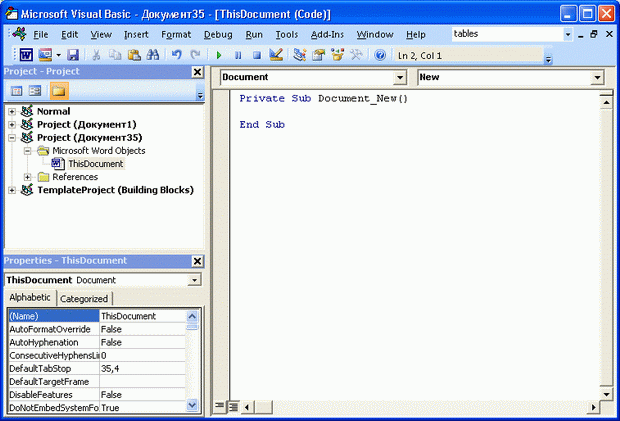Viewport: 620px width, 421px height.
Task: Click the View Code icon in Project panel
Action: [17, 91]
